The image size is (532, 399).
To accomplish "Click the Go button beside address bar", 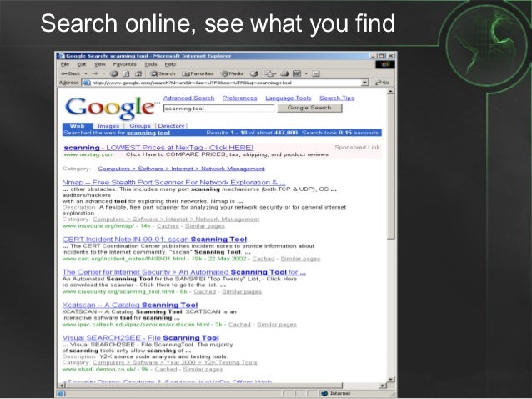I will [x=382, y=83].
